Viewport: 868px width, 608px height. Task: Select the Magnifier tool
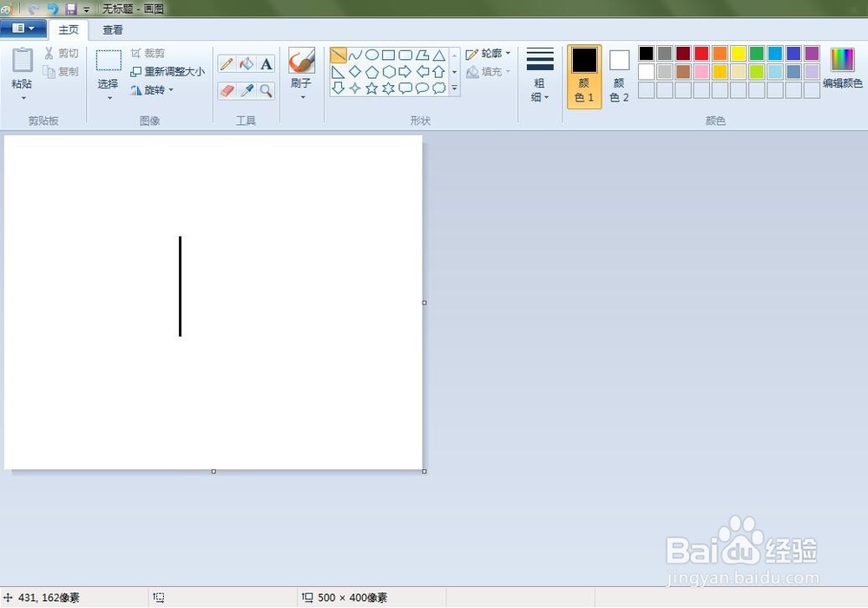pyautogui.click(x=266, y=90)
